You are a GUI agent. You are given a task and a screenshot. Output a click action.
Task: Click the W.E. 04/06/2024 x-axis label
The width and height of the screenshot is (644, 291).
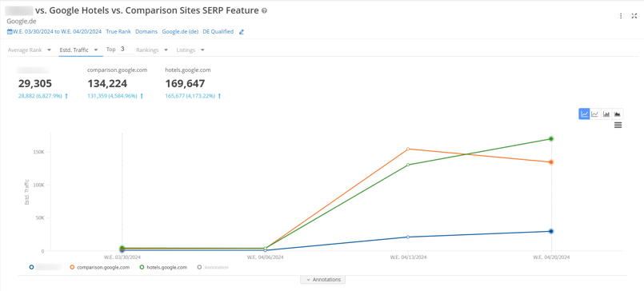pyautogui.click(x=265, y=257)
